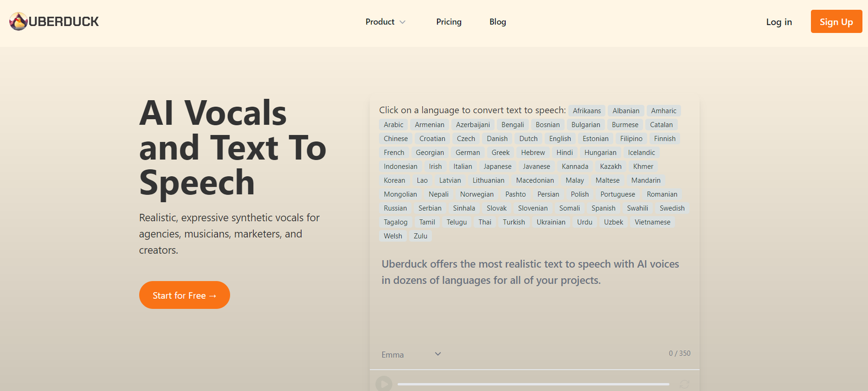Click the audio progress slider bar
868x391 pixels.
[x=533, y=384]
